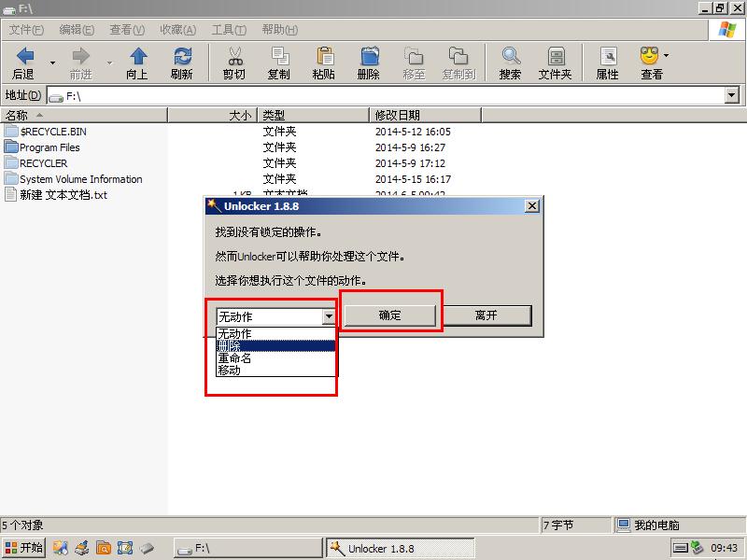
Task: Sort by 名称 column header
Action: coord(84,115)
